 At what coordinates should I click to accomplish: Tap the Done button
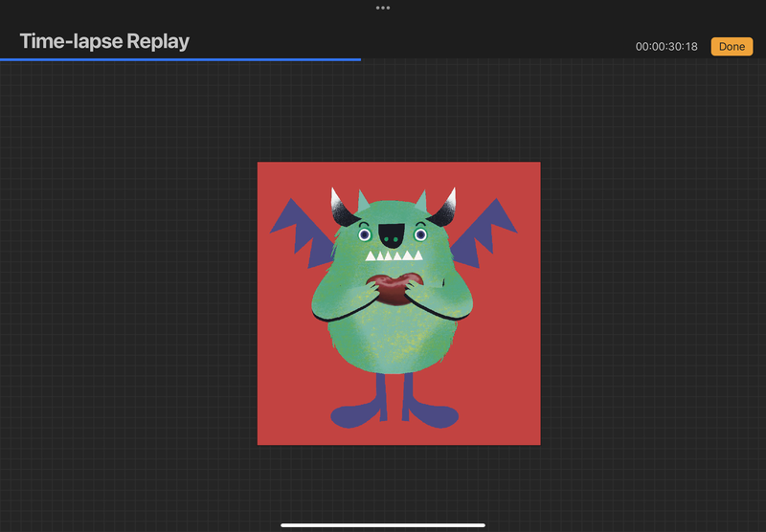732,46
